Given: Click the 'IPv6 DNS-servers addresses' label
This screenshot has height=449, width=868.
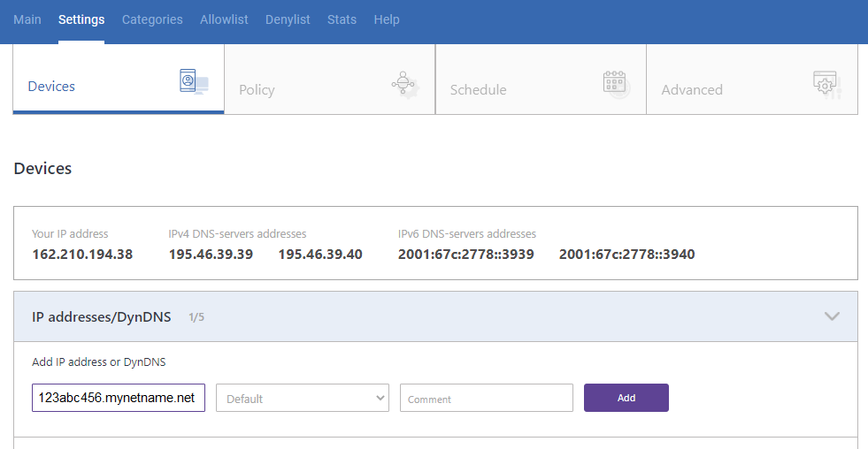Looking at the screenshot, I should tap(466, 234).
